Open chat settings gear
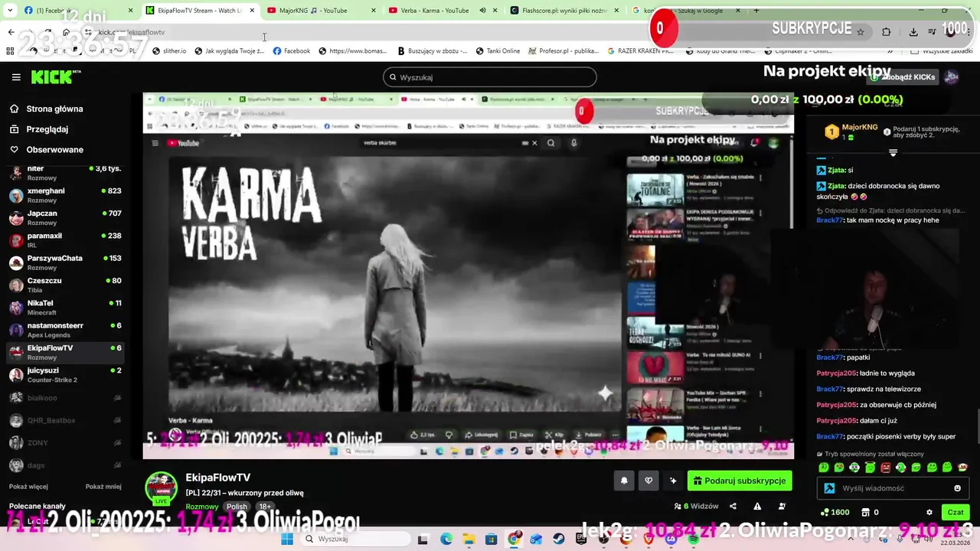Screen dimensions: 980x551 point(929,512)
